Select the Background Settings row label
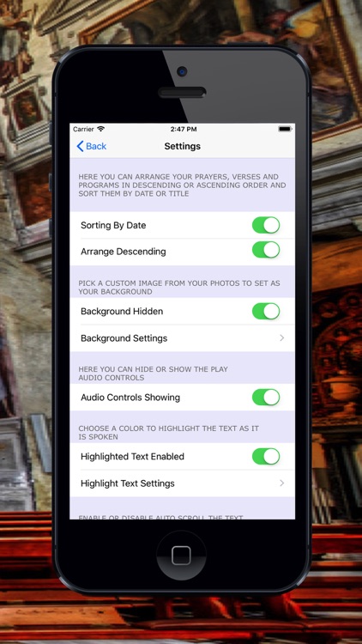Image resolution: width=362 pixels, height=644 pixels. point(124,338)
